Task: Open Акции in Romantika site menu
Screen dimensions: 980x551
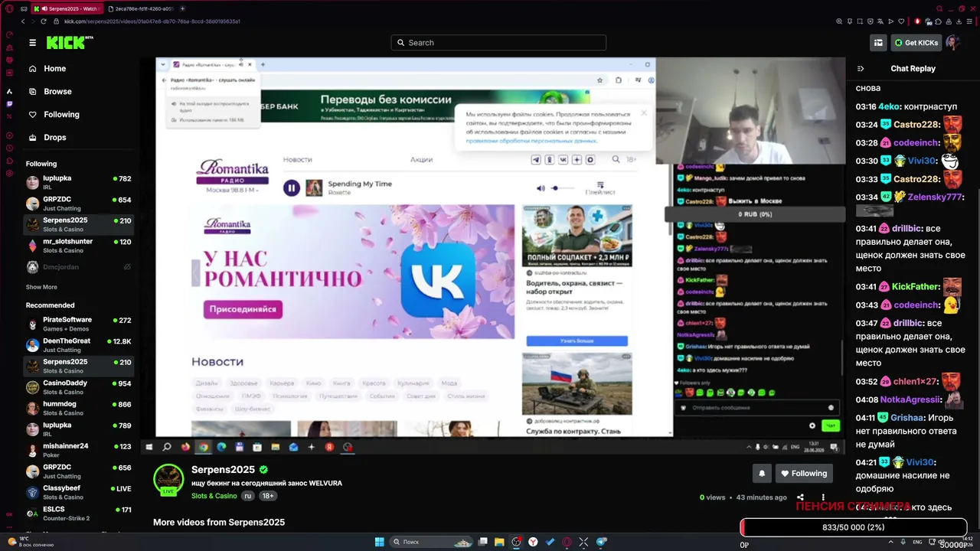Action: 421,159
